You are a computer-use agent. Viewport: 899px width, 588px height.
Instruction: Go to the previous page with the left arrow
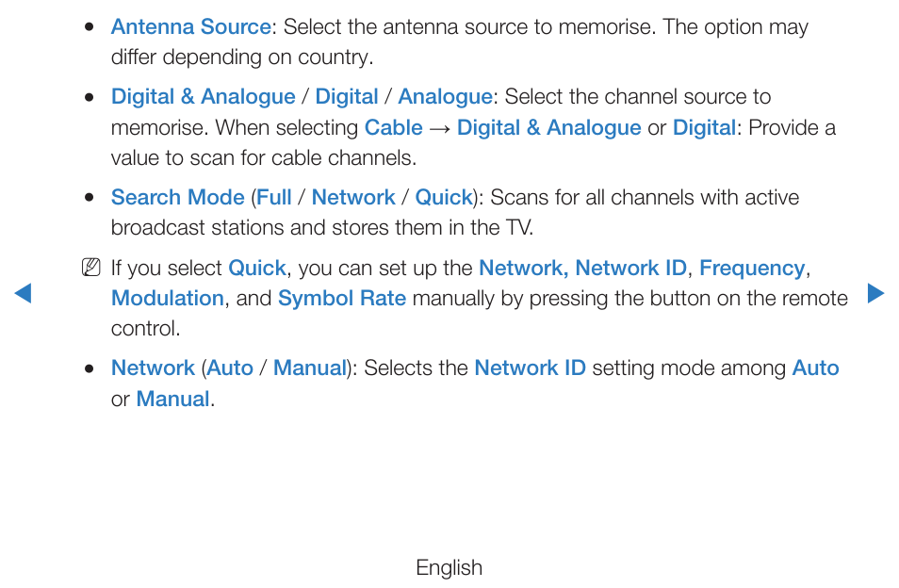click(x=23, y=293)
